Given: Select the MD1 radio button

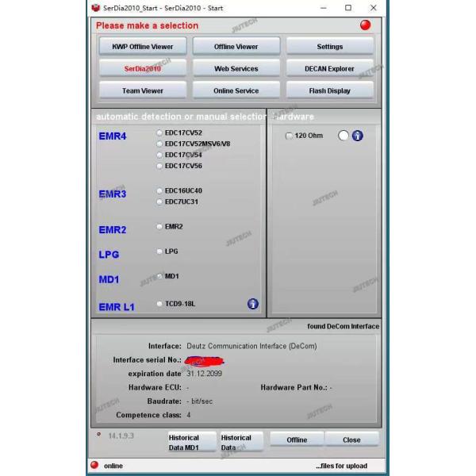Looking at the screenshot, I should coord(159,276).
